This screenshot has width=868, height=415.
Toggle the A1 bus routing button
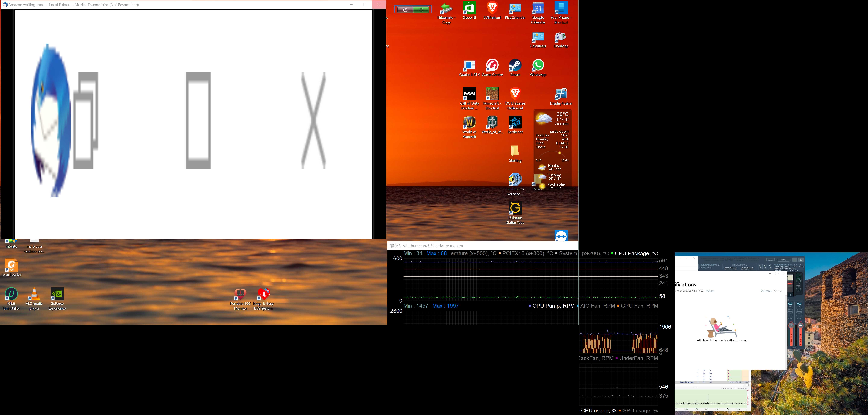click(x=799, y=276)
